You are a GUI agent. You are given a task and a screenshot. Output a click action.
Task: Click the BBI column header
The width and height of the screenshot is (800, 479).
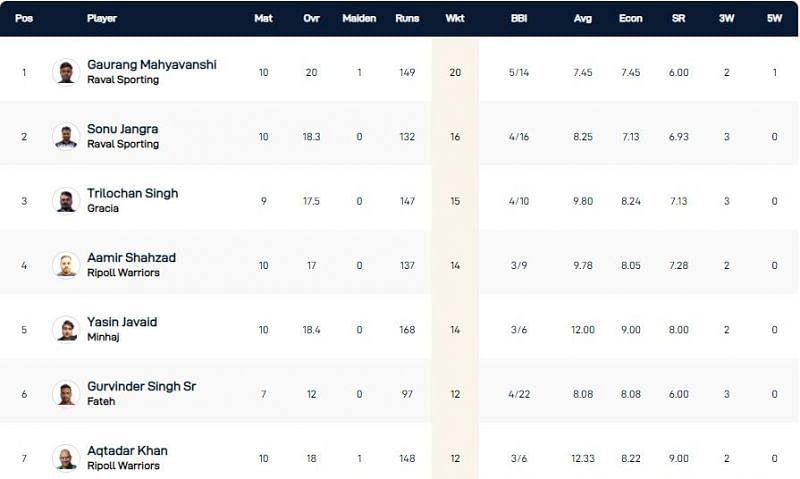click(518, 18)
